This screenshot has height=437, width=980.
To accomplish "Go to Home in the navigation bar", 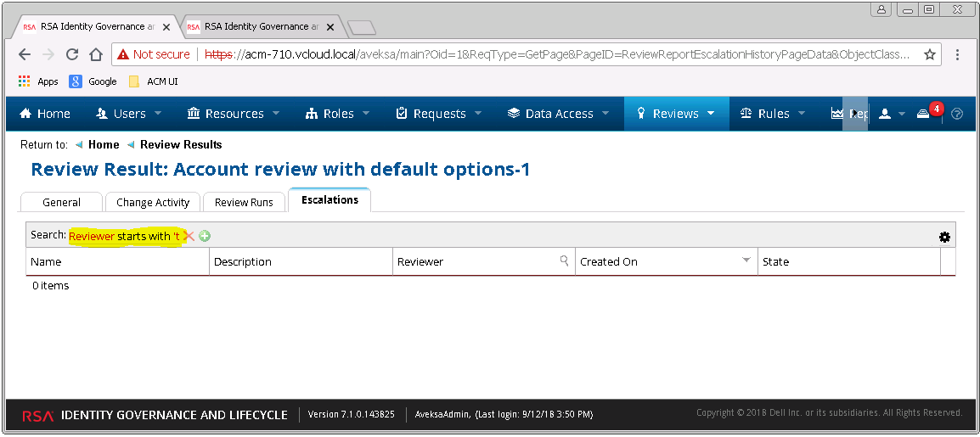I will 45,114.
